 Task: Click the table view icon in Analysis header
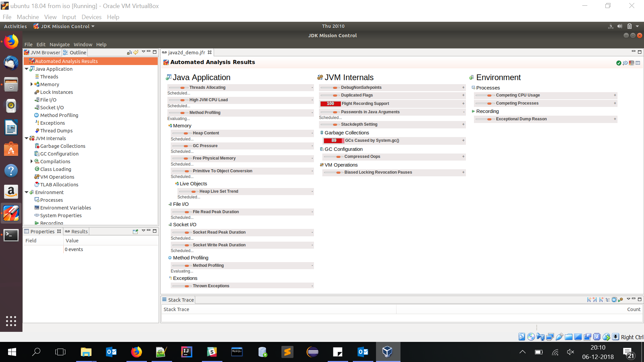click(x=638, y=63)
